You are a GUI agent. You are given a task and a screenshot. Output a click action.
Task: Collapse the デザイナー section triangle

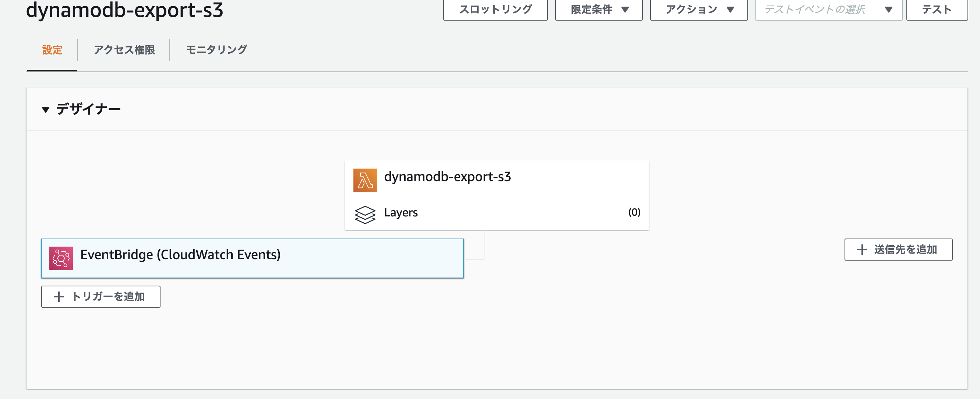[x=46, y=110]
